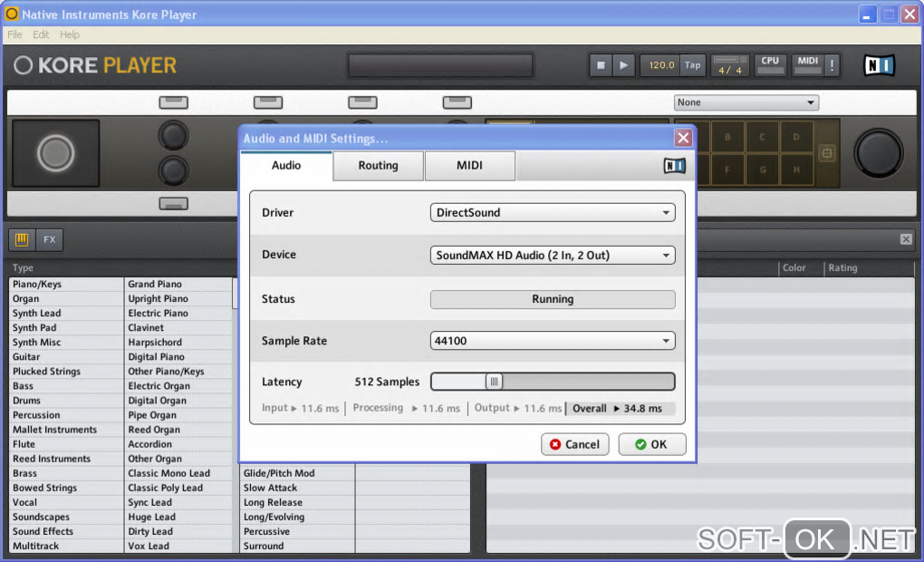The height and width of the screenshot is (562, 924).
Task: Switch to the Routing tab
Action: coord(379,166)
